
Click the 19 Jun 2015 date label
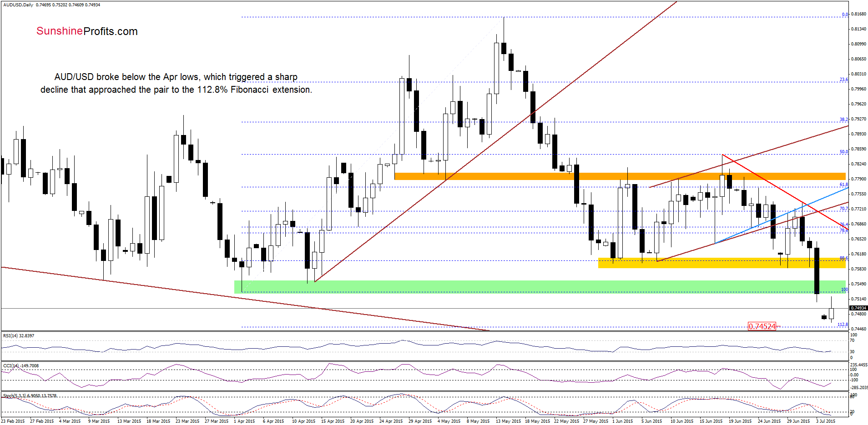740,421
